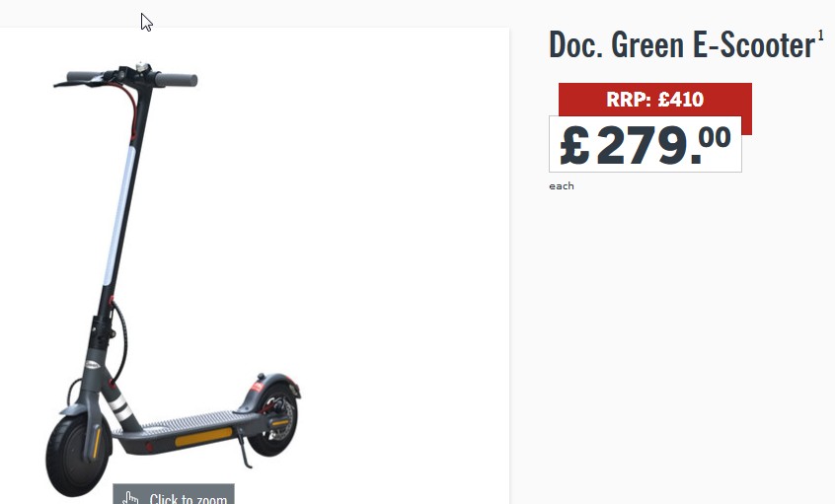The image size is (835, 504).
Task: Click the left brake lever on the handlebar
Action: 80,82
